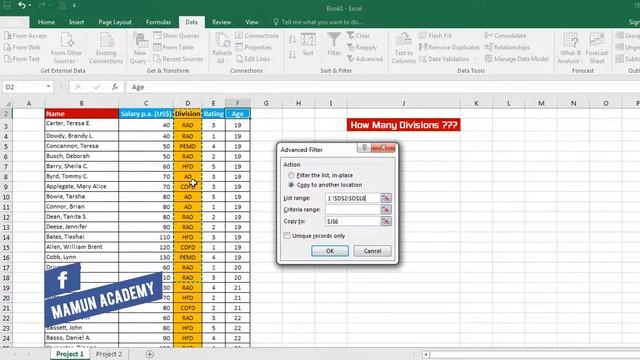Click the Connections ribbon button
This screenshot has height=360, width=640.
coord(257,36)
